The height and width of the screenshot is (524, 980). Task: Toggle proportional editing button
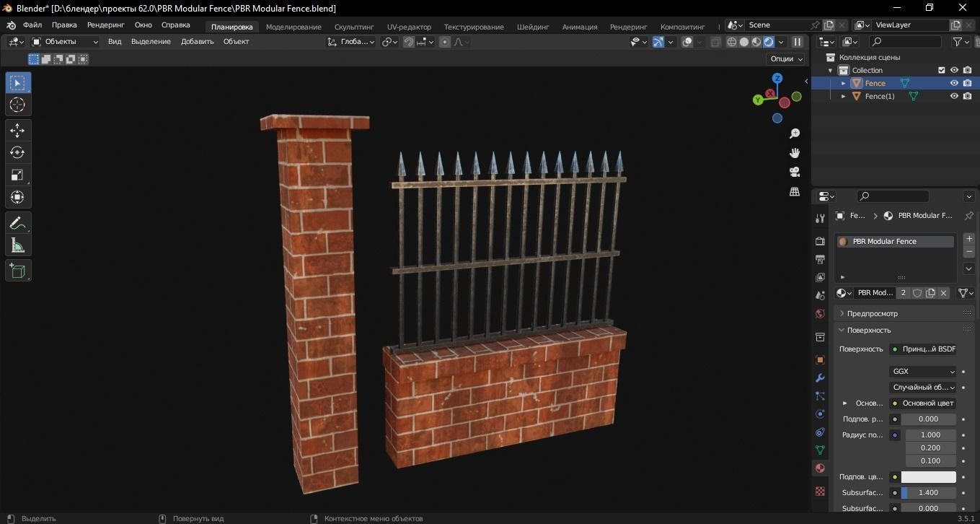pyautogui.click(x=445, y=42)
